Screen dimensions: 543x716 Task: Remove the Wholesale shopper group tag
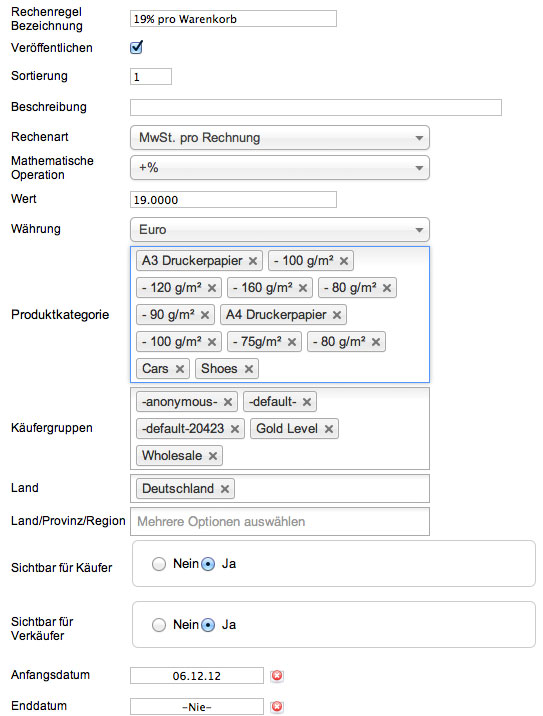213,456
